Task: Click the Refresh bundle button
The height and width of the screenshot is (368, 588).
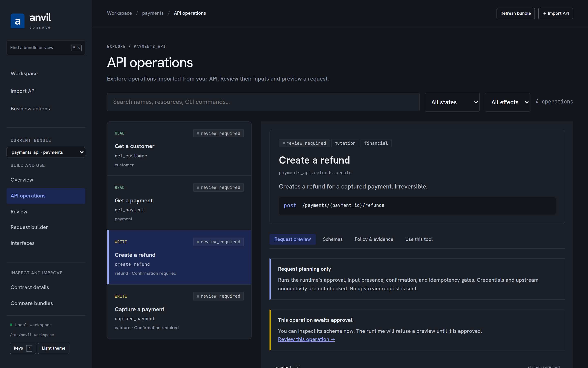Action: point(515,13)
